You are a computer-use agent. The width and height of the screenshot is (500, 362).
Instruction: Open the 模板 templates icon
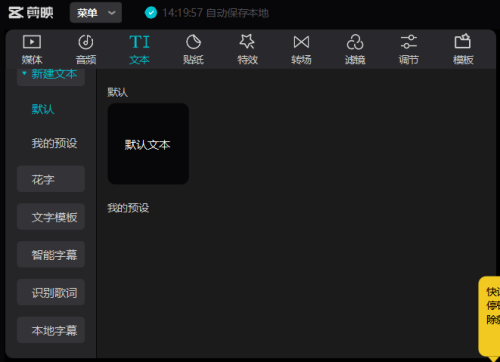click(x=463, y=41)
